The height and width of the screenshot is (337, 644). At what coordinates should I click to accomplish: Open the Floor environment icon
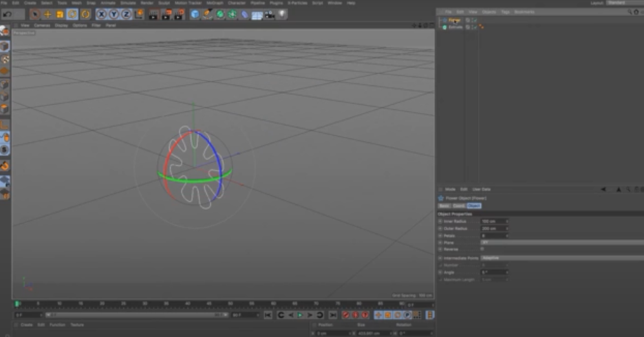[257, 15]
